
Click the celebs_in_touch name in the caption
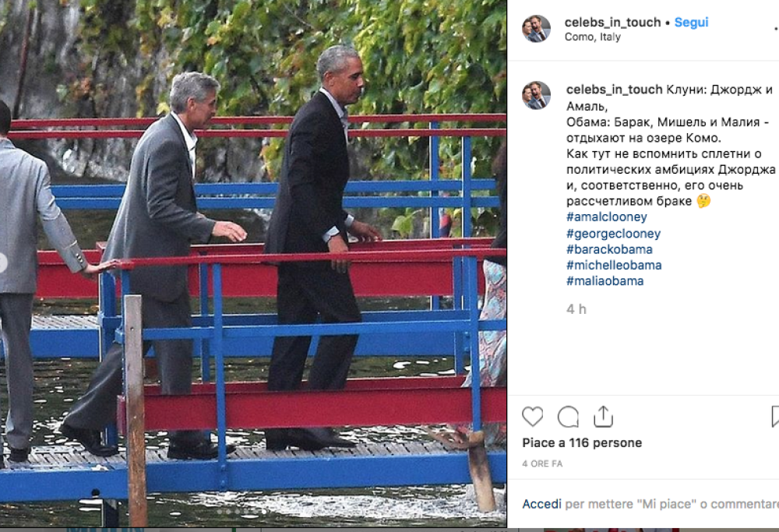(x=614, y=90)
